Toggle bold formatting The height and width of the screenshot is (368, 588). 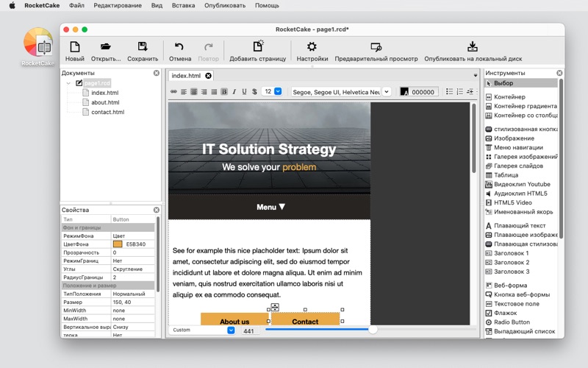pyautogui.click(x=224, y=91)
